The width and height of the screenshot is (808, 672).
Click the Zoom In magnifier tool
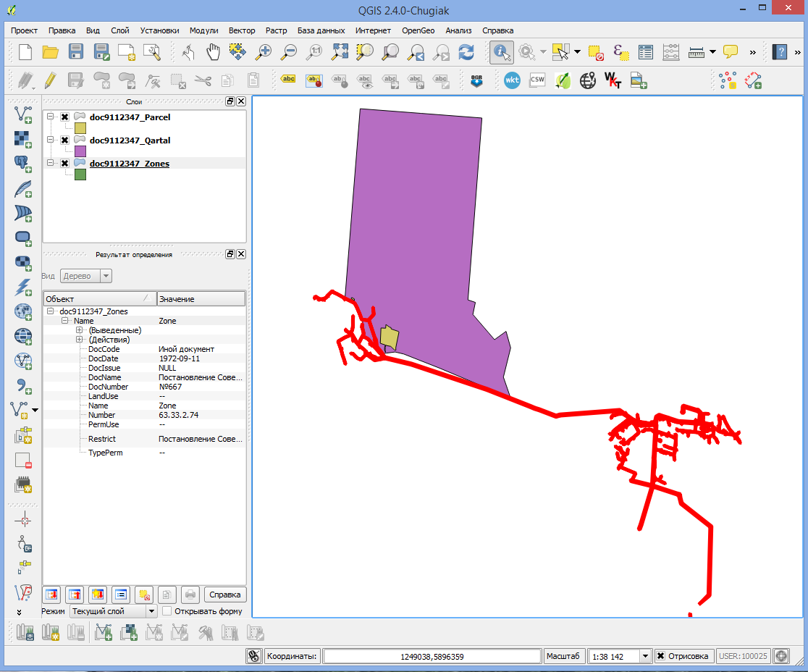pos(264,52)
